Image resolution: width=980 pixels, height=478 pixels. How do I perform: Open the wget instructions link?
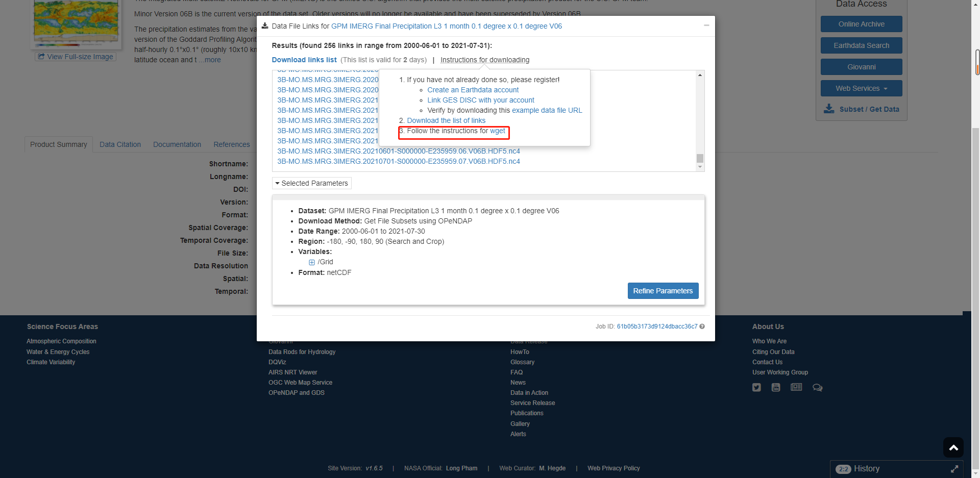pyautogui.click(x=498, y=131)
